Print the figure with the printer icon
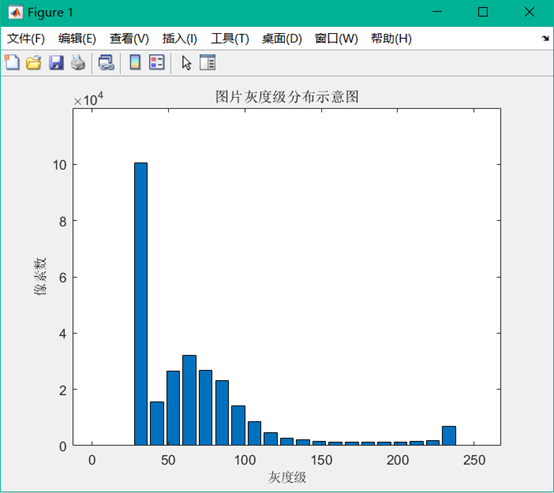Screen dimensions: 554x493 78,63
